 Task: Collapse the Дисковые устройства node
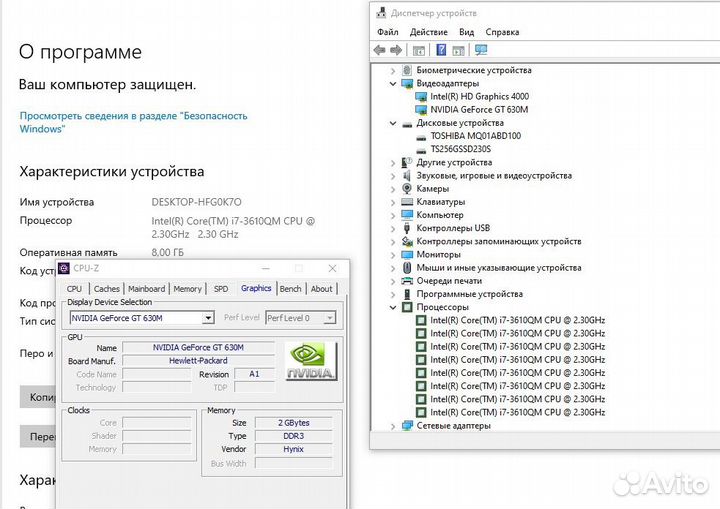pyautogui.click(x=393, y=123)
